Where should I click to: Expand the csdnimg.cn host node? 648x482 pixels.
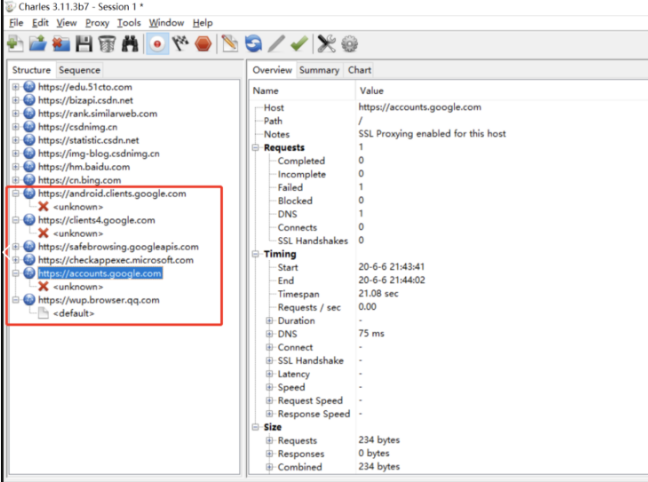click(x=16, y=126)
